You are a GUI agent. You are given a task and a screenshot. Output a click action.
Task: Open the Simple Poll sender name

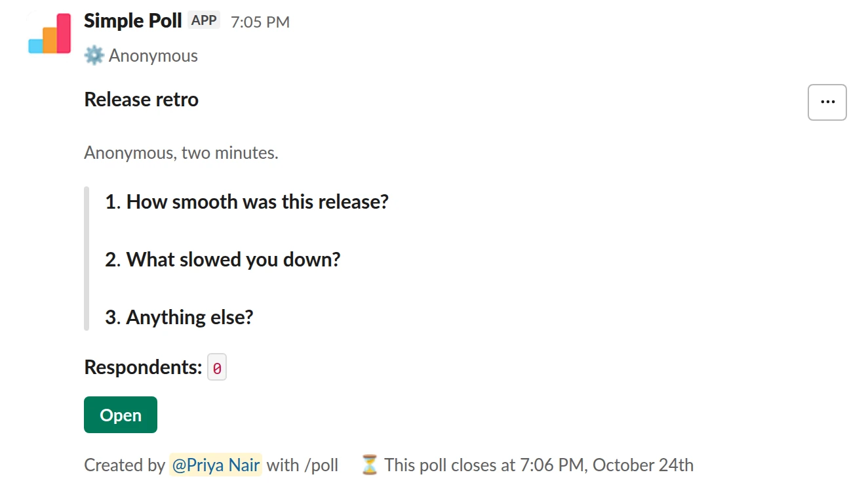pos(133,21)
